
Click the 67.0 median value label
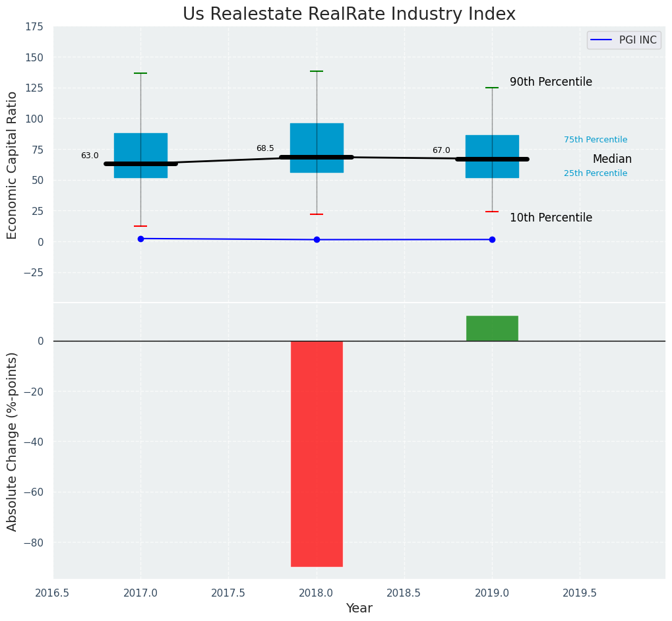pyautogui.click(x=441, y=150)
